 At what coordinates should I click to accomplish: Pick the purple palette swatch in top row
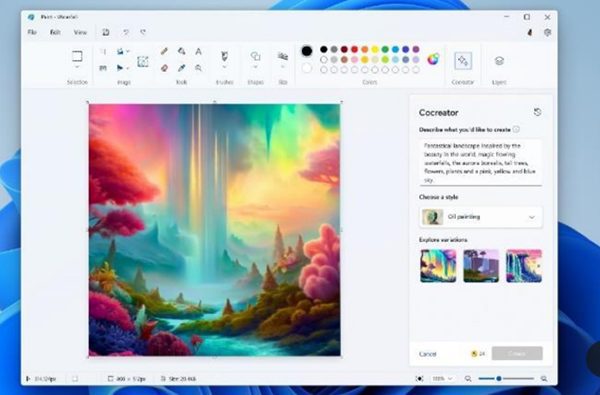(x=416, y=49)
